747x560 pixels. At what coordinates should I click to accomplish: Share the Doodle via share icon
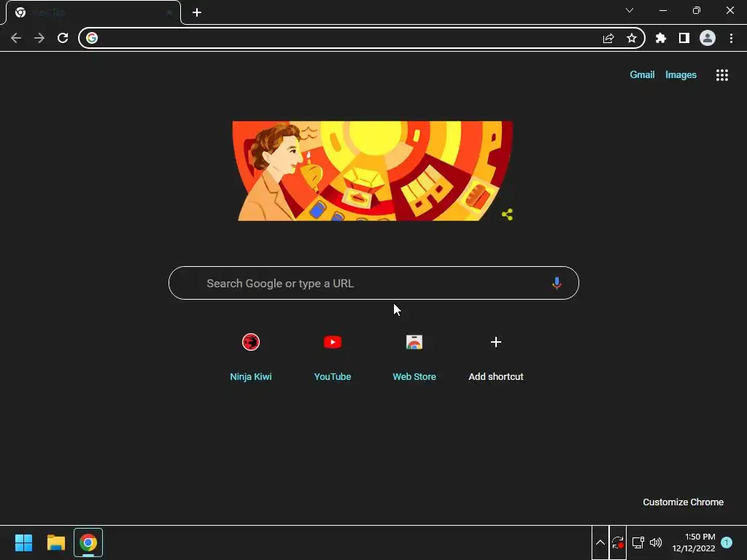point(508,214)
